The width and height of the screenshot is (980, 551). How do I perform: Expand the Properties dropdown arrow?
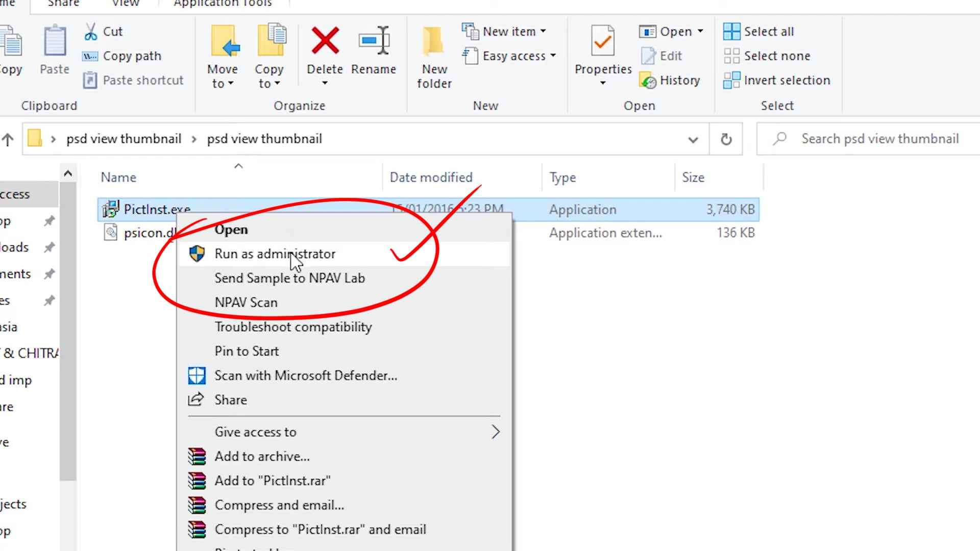[603, 83]
